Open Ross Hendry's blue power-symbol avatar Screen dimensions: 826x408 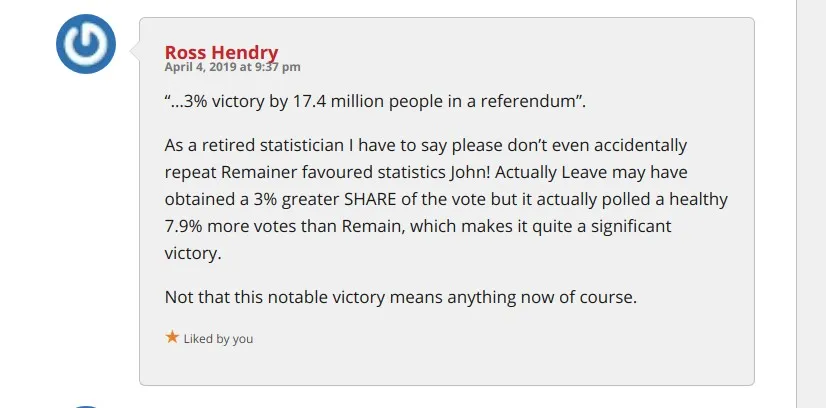[x=86, y=44]
